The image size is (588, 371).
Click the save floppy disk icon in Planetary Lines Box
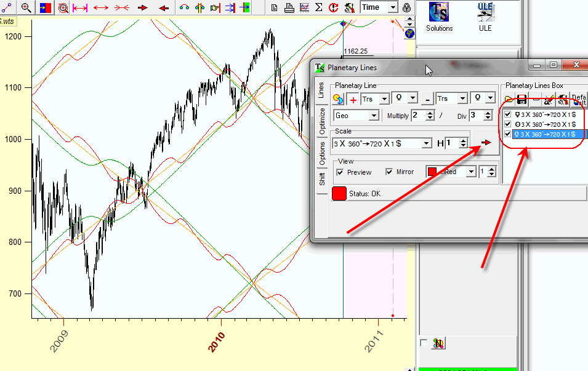point(522,100)
